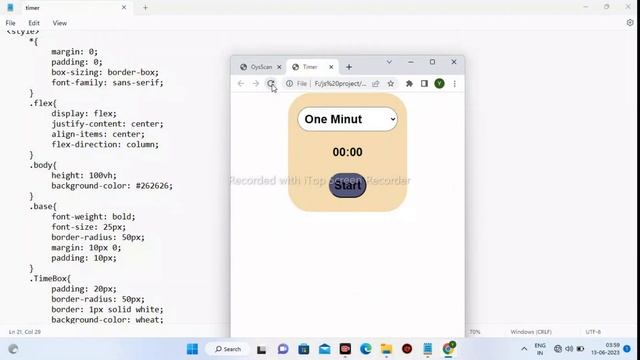This screenshot has width=640, height=360.
Task: Open volume control in system tray
Action: [x=569, y=349]
